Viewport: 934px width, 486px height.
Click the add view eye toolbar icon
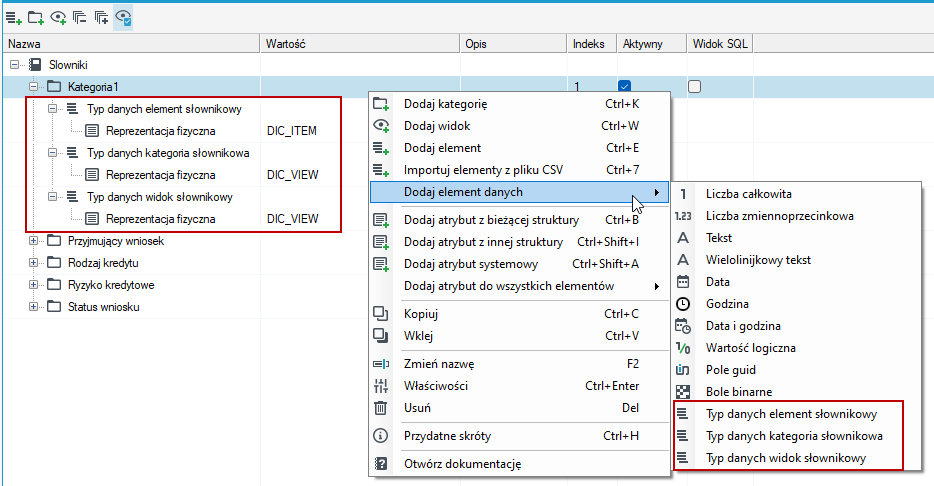click(58, 18)
